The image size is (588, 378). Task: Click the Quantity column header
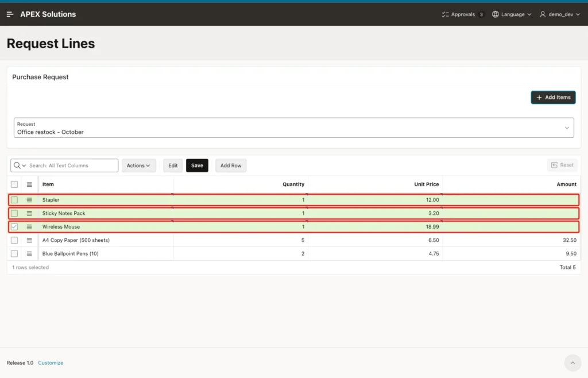point(293,184)
